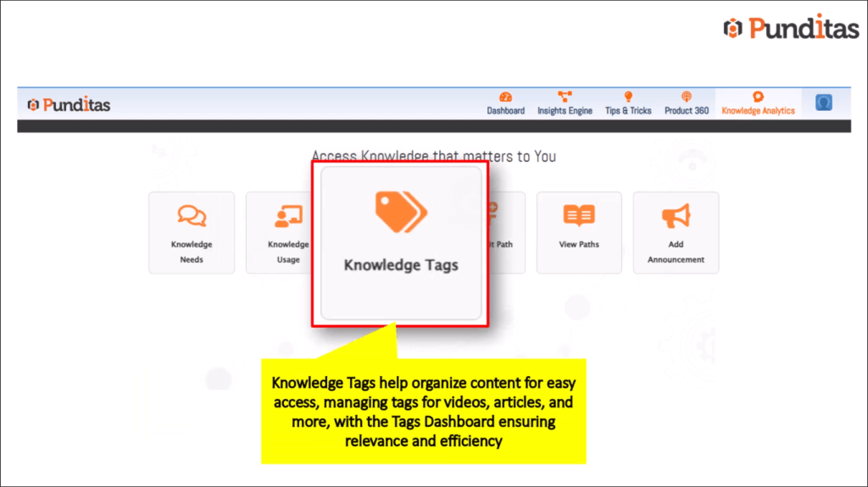Select the Knowledge Analytics text label
The height and width of the screenshot is (487, 868).
click(x=758, y=111)
